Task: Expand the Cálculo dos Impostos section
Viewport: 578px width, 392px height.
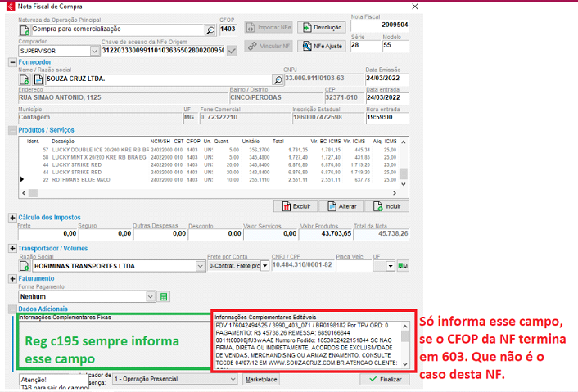Action: pos(12,218)
